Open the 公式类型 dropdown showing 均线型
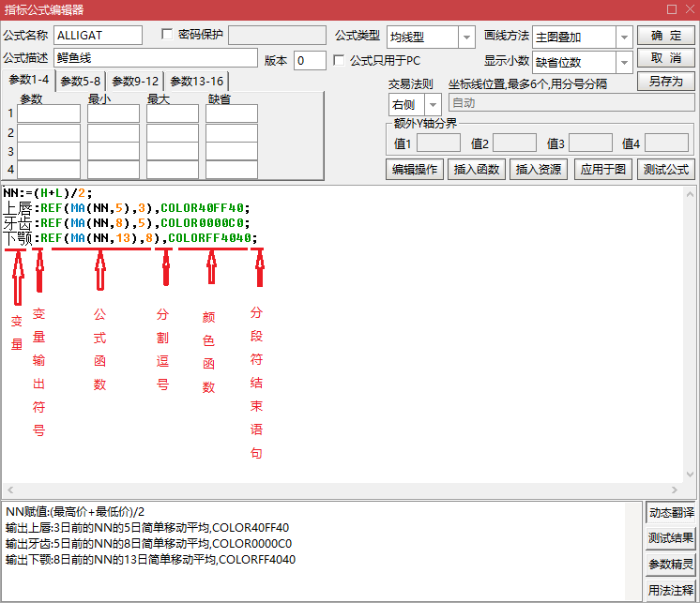700x603 pixels. [x=466, y=37]
